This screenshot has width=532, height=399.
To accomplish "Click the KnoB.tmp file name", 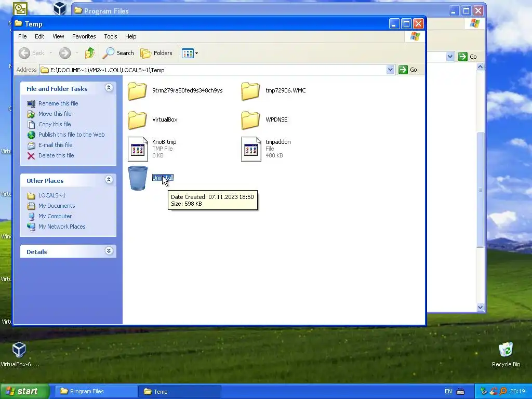I will [x=164, y=142].
